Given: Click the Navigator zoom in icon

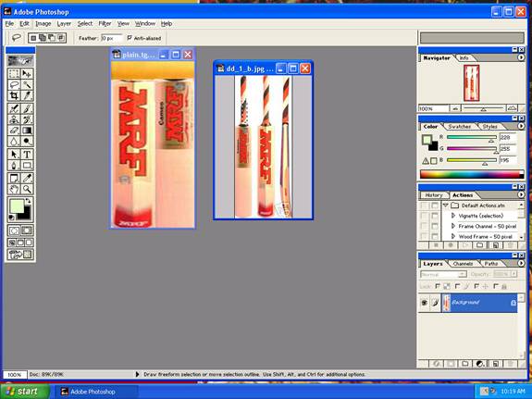Looking at the screenshot, I should (x=512, y=108).
